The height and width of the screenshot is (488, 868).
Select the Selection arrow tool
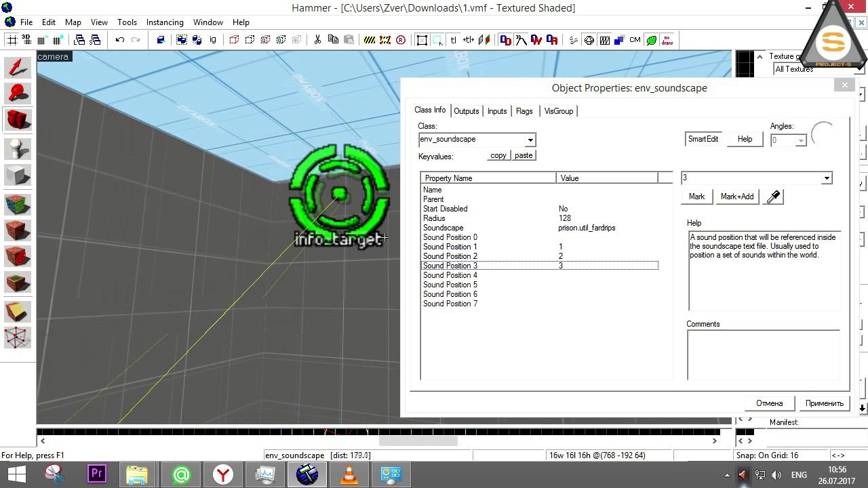[x=18, y=68]
